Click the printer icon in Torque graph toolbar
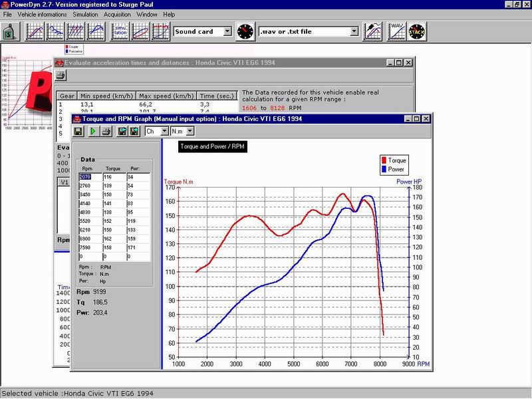The image size is (532, 399). (x=107, y=132)
